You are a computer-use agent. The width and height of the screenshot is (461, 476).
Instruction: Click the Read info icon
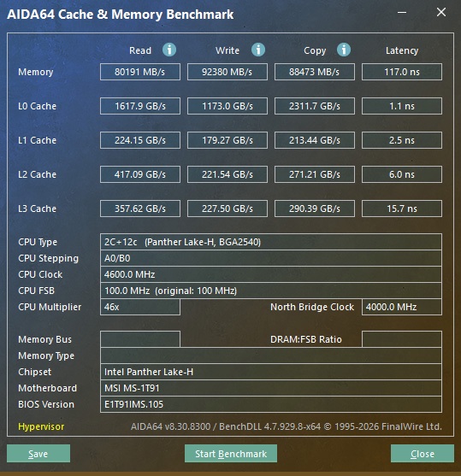tap(169, 50)
